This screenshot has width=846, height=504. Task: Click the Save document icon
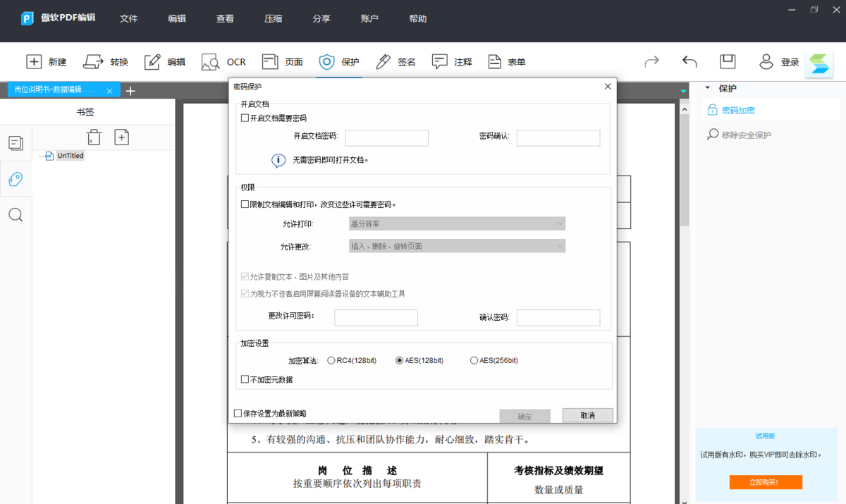point(728,61)
